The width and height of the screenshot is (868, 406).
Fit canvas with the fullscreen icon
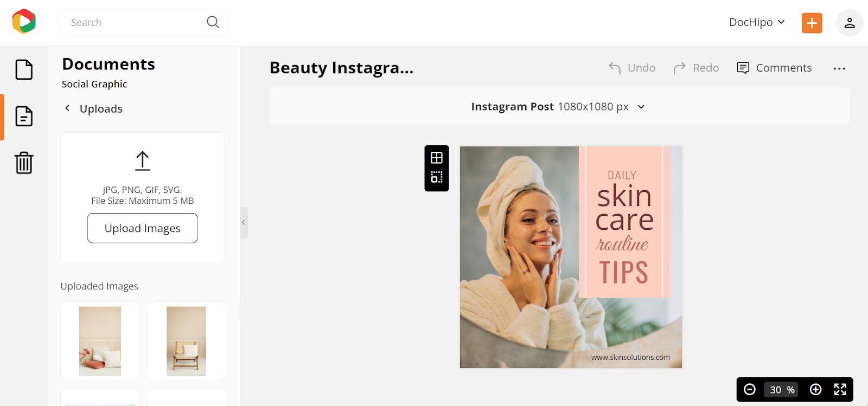pos(840,389)
